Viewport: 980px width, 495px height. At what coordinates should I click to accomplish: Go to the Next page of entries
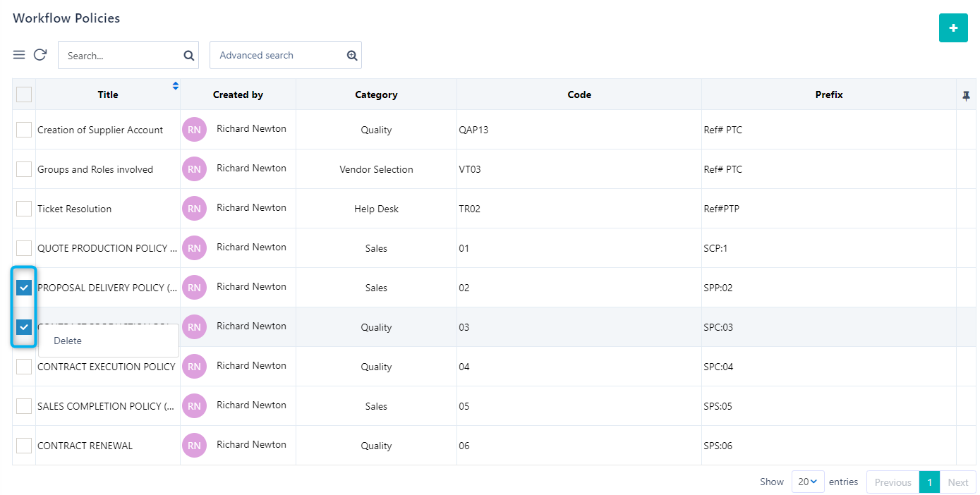[x=958, y=482]
